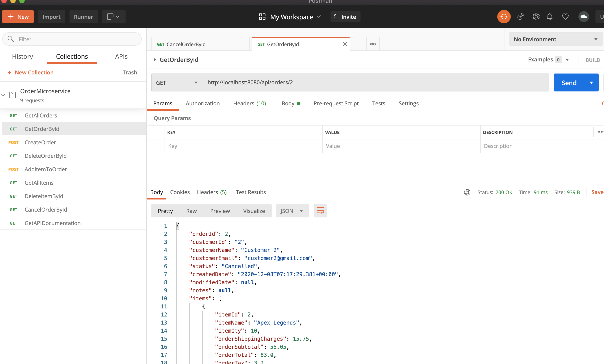Click the New Collection link
The image size is (604, 364).
(34, 73)
